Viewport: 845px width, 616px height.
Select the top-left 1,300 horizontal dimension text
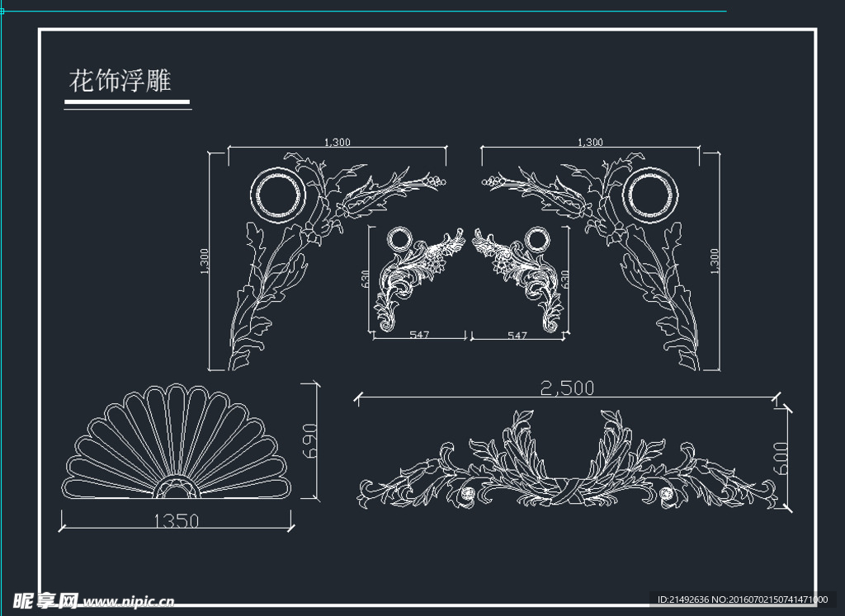coord(338,142)
